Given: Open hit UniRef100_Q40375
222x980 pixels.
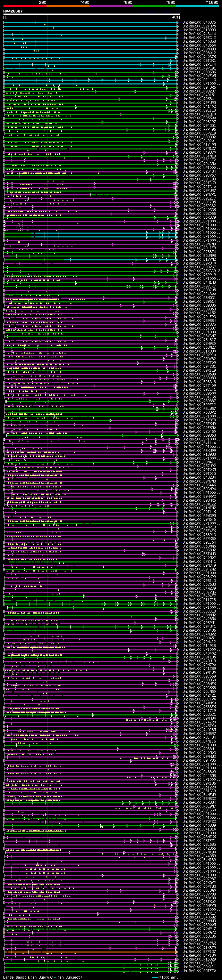Looking at the screenshot, I should 199,23.
